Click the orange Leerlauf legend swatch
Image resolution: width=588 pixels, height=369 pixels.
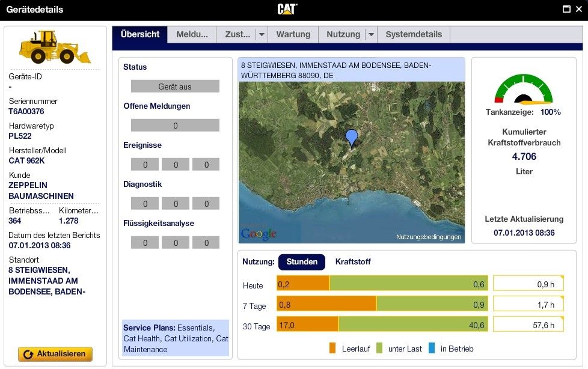(332, 348)
